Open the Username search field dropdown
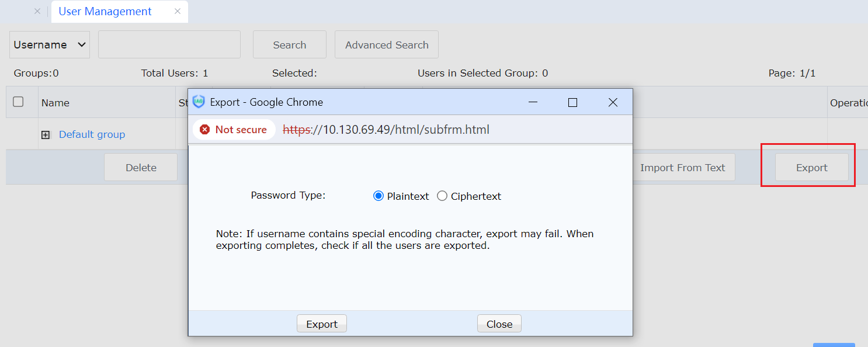 coord(50,45)
